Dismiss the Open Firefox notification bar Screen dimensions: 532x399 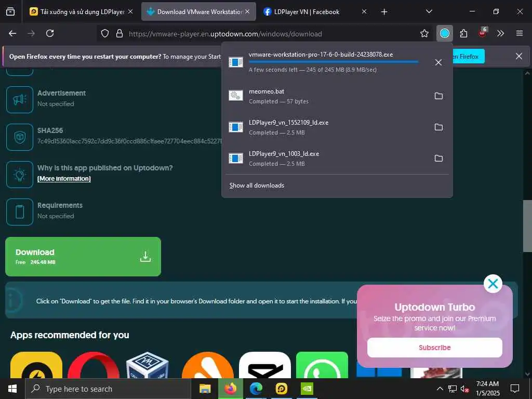point(519,56)
